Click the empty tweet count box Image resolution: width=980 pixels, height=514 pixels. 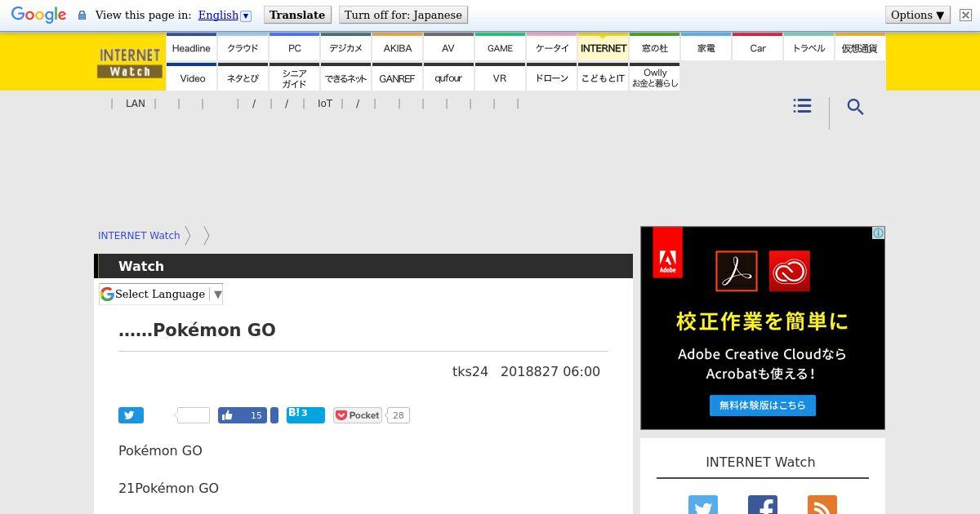pyautogui.click(x=194, y=415)
